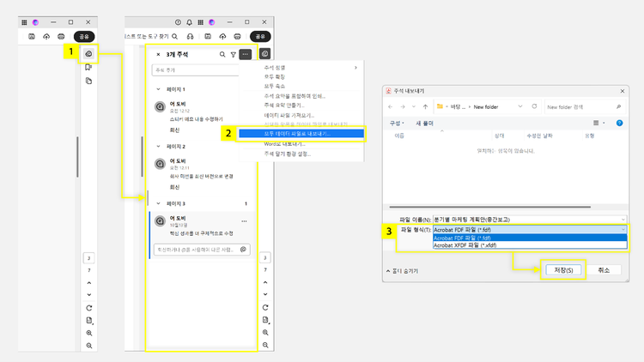
Task: Click print icon in left Acrobat window toolbar
Action: 61,37
